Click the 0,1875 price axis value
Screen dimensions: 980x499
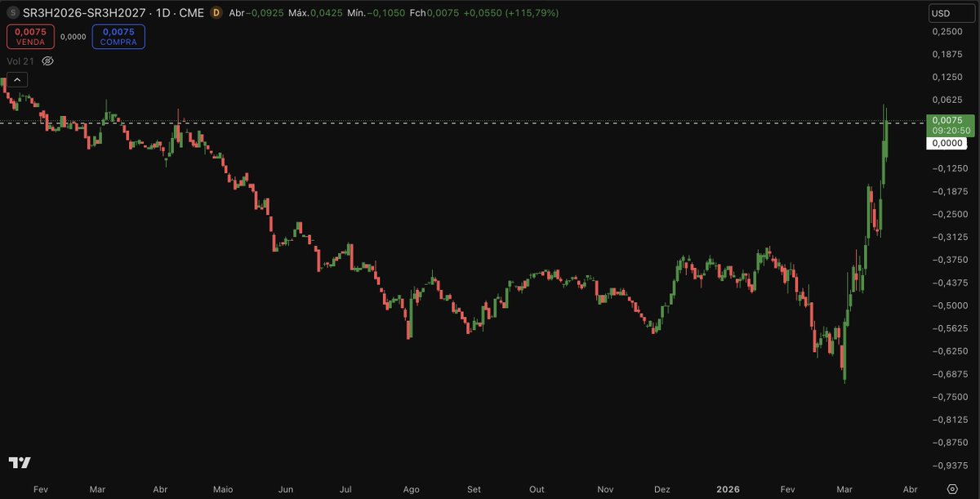[947, 54]
